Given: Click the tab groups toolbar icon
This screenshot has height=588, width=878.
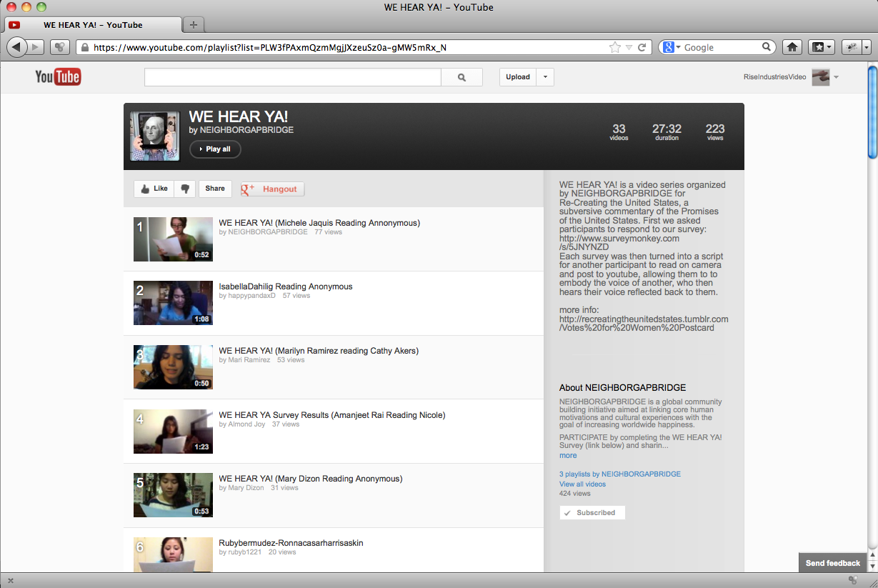Looking at the screenshot, I should point(60,47).
